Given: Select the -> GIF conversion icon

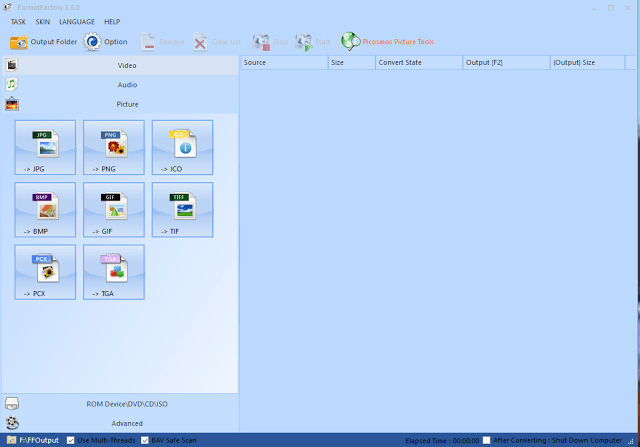Looking at the screenshot, I should [114, 210].
